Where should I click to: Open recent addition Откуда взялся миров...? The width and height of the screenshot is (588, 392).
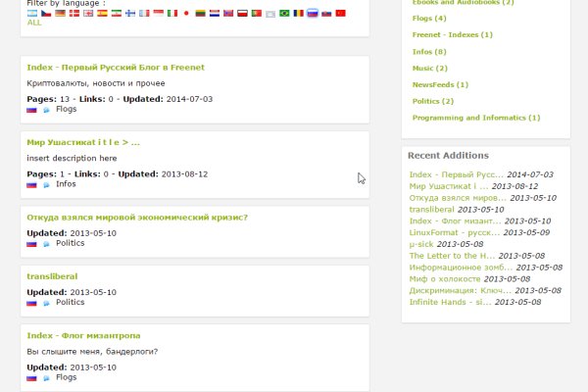coord(458,198)
